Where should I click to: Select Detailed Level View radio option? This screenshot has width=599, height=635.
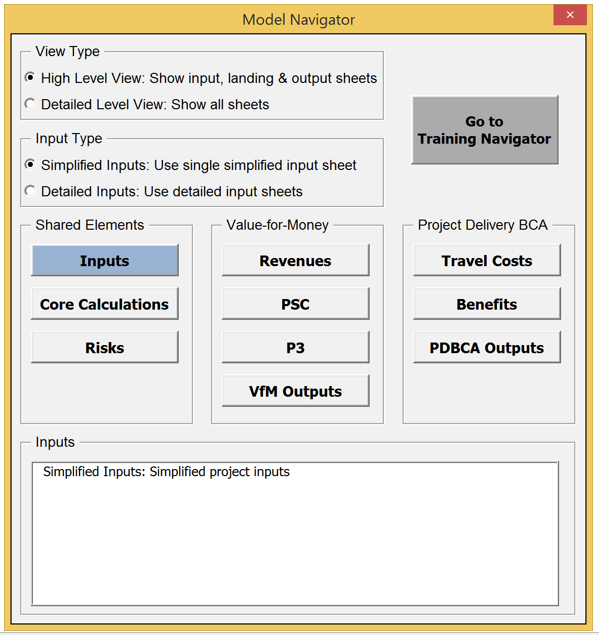click(30, 104)
